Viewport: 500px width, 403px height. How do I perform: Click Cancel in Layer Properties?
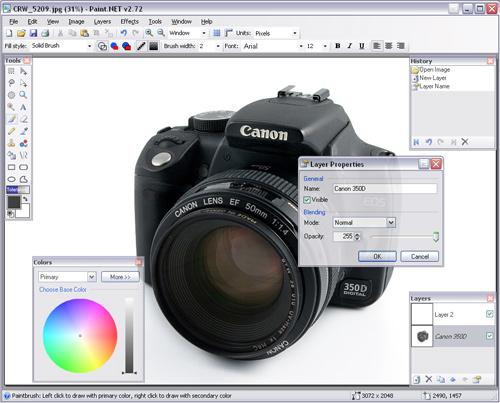[420, 256]
